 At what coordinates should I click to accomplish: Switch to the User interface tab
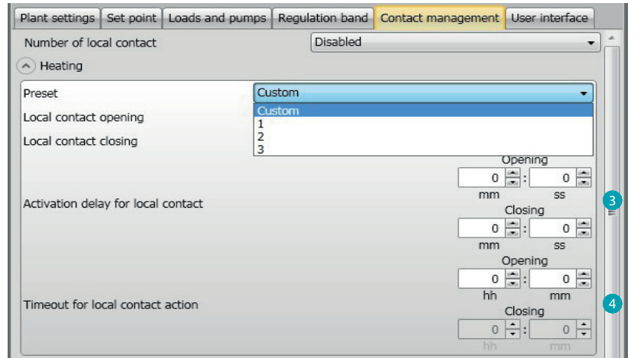pyautogui.click(x=549, y=18)
